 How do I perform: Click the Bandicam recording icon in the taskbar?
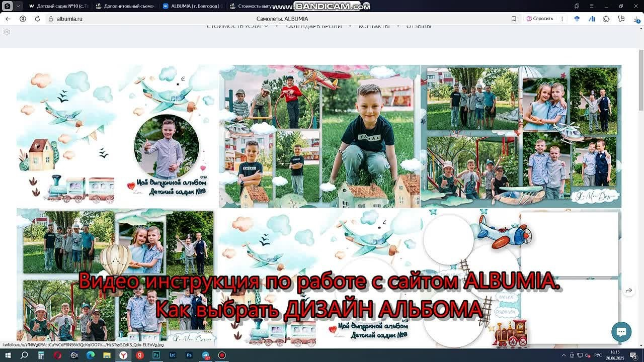(221, 355)
